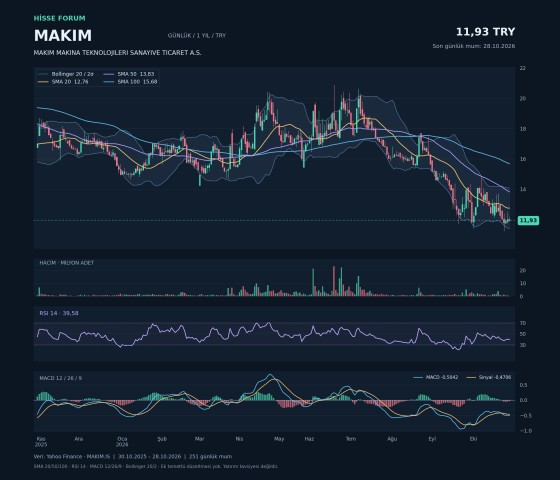Click the 22 price axis label
Viewport: 560px width, 480px height.
click(522, 68)
